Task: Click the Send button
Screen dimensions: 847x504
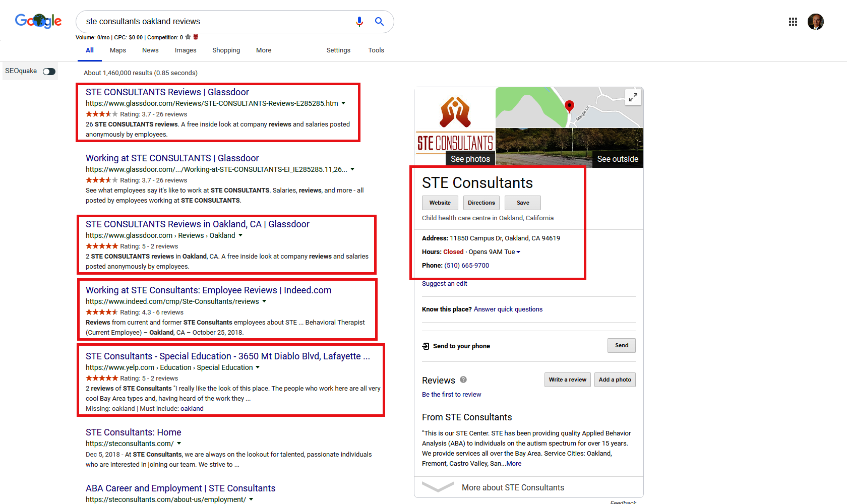Action: click(x=622, y=346)
